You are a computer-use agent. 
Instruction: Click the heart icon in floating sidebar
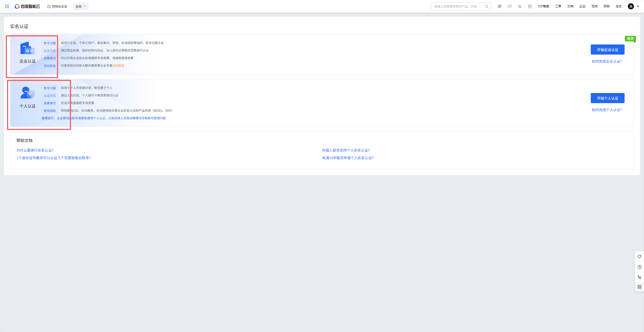pos(639,257)
